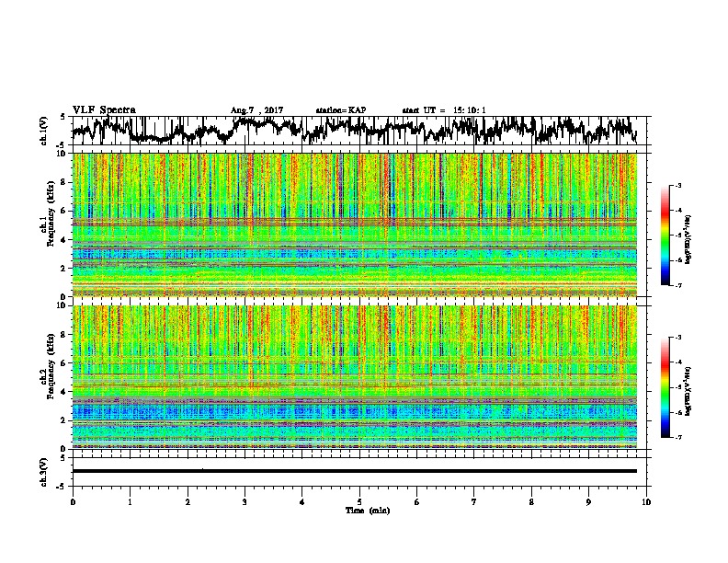Click the time axis tick label "1"
The width and height of the screenshot is (728, 563).
click(130, 502)
